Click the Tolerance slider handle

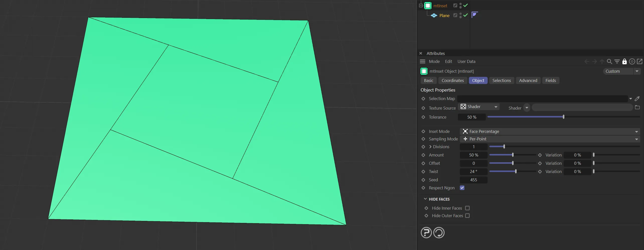pyautogui.click(x=563, y=117)
